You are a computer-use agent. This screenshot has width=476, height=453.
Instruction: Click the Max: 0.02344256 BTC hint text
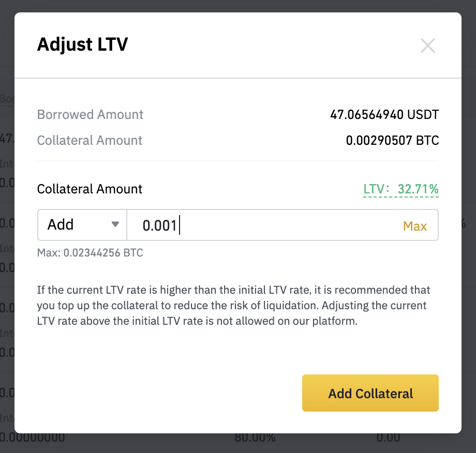pyautogui.click(x=90, y=252)
